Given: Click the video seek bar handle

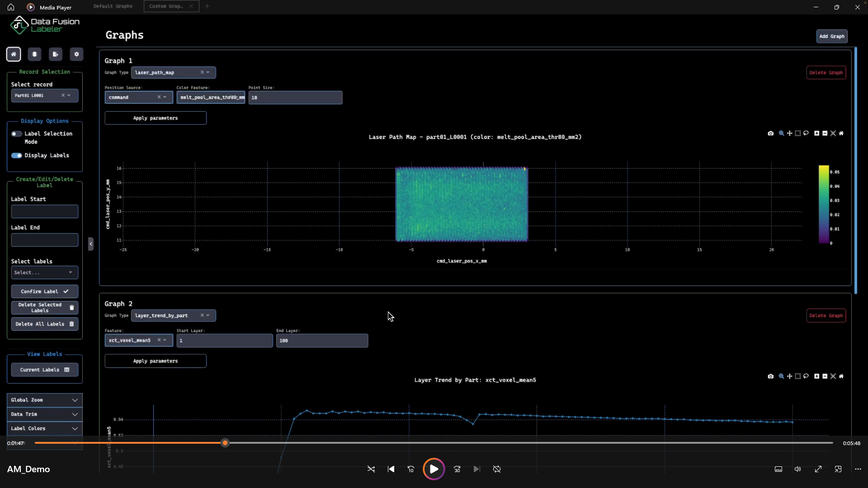Looking at the screenshot, I should coord(225,443).
